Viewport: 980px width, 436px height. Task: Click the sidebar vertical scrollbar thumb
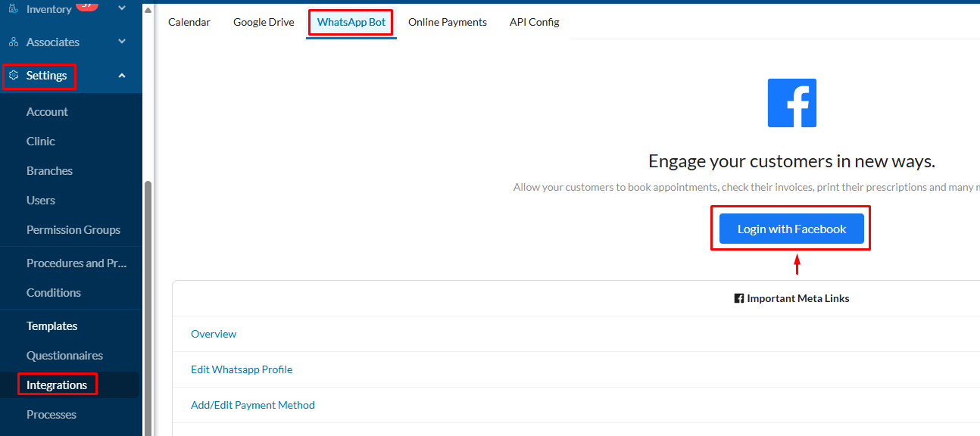[x=148, y=307]
